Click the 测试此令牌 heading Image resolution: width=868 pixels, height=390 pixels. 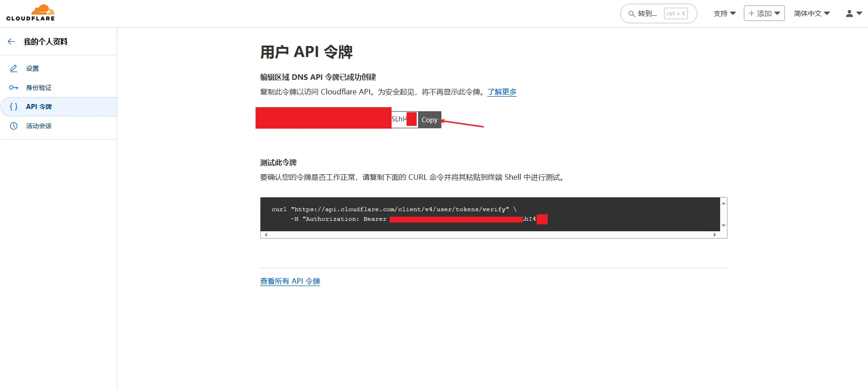point(278,162)
